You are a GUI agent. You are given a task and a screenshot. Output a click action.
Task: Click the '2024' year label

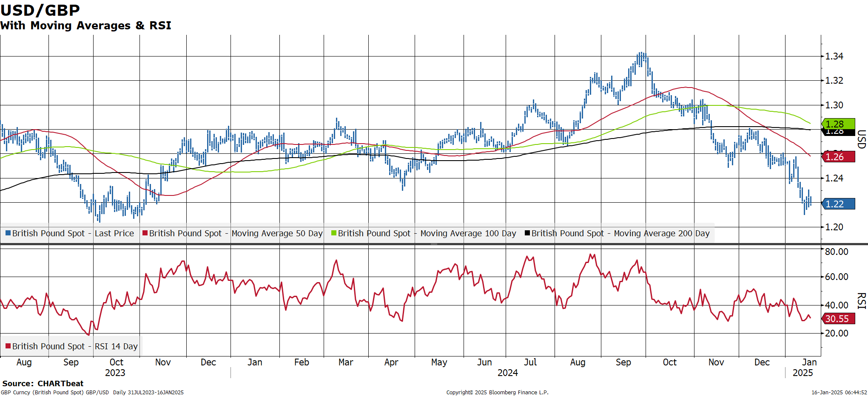(508, 373)
